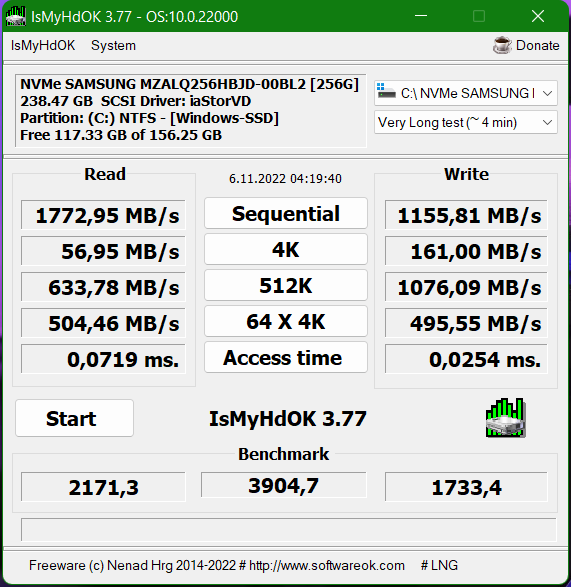
Task: Minimize the IsMyHdOK window
Action: coord(421,16)
